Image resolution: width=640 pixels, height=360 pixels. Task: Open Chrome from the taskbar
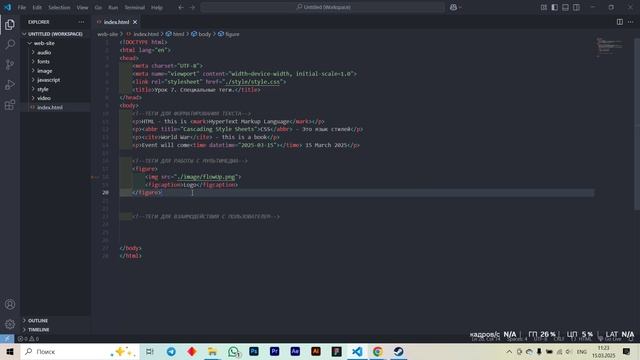point(378,351)
